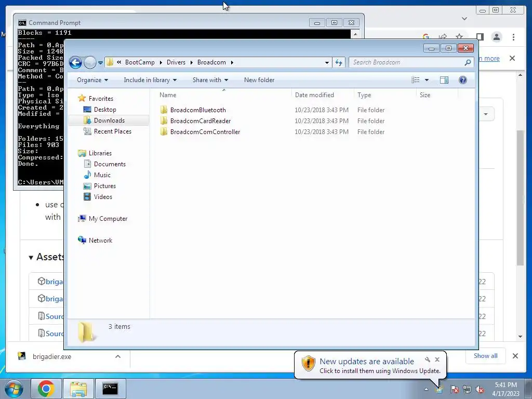This screenshot has width=532, height=399.
Task: Toggle the preview pane button
Action: coord(444,80)
